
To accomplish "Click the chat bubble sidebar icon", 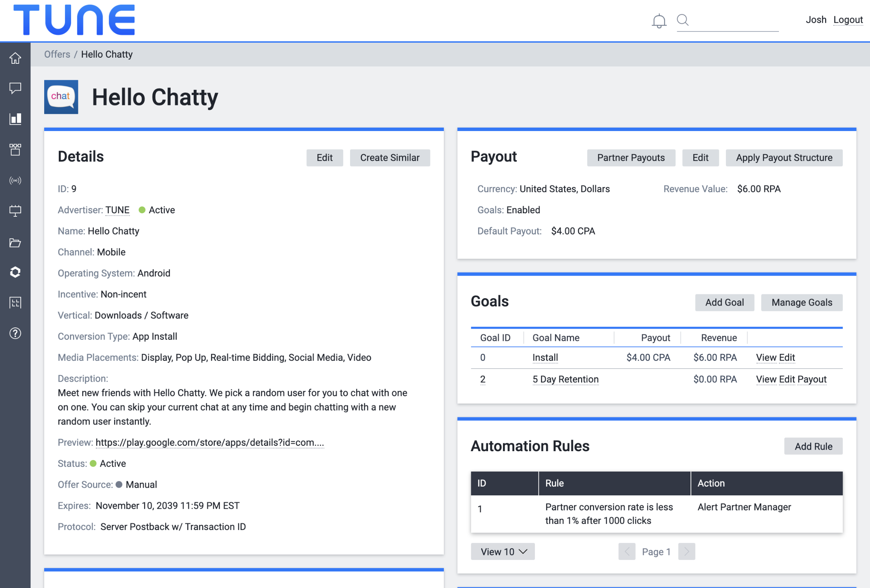I will (15, 88).
